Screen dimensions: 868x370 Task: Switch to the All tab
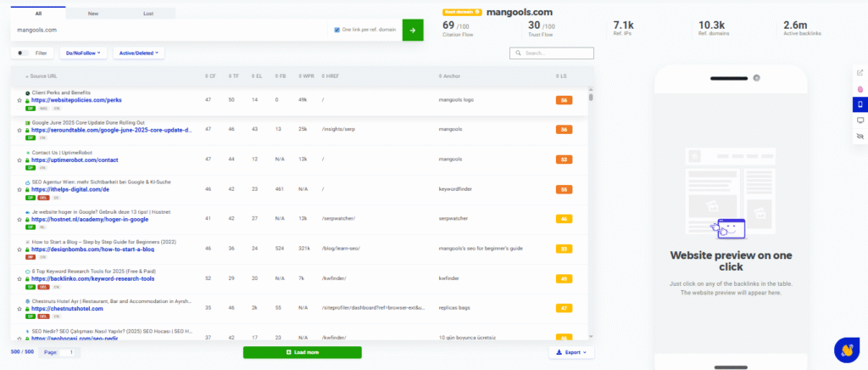point(38,14)
